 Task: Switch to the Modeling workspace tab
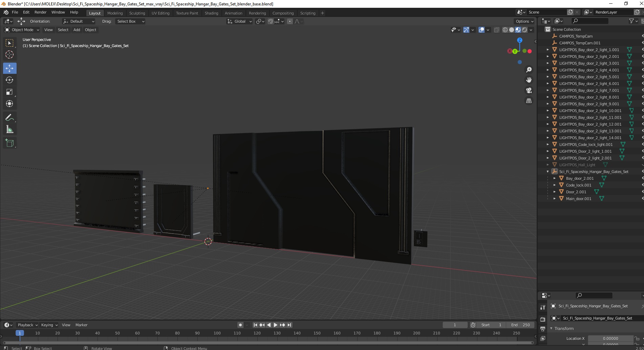pos(115,13)
